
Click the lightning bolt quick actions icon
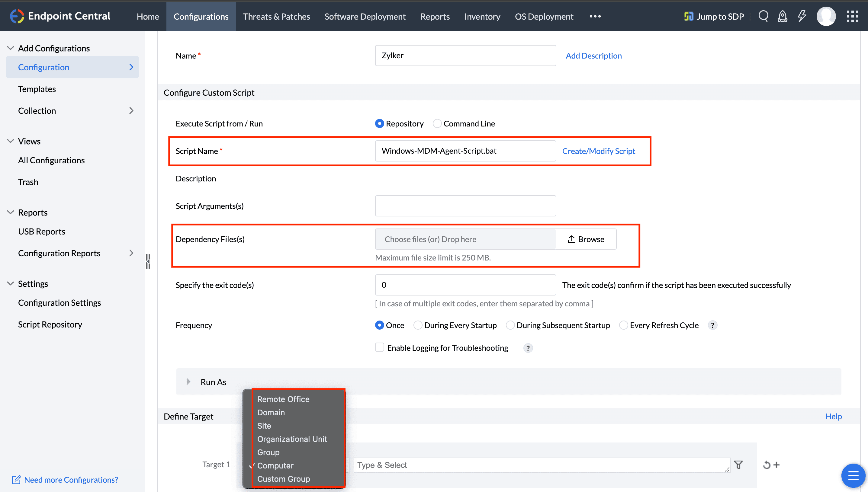tap(802, 16)
